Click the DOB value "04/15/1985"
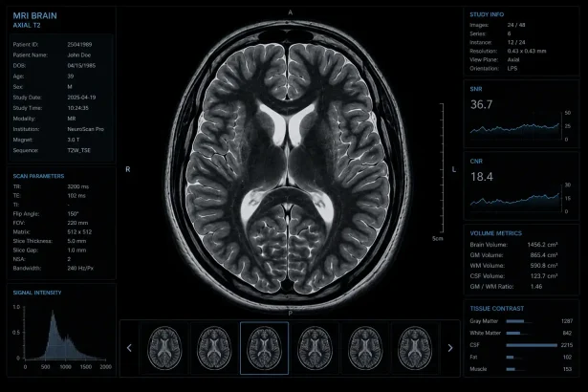The width and height of the screenshot is (588, 392). pos(81,65)
